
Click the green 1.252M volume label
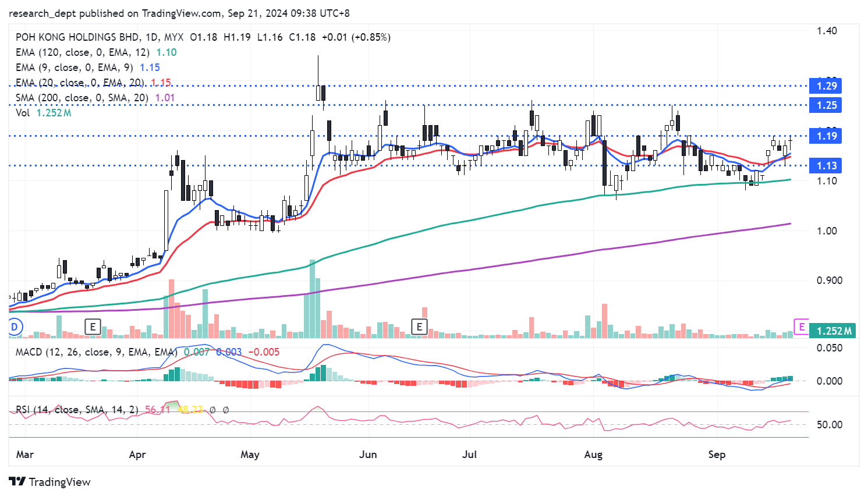pyautogui.click(x=834, y=331)
